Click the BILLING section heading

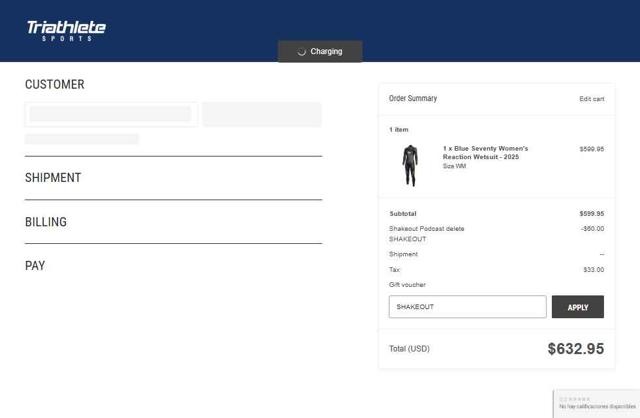coord(46,222)
